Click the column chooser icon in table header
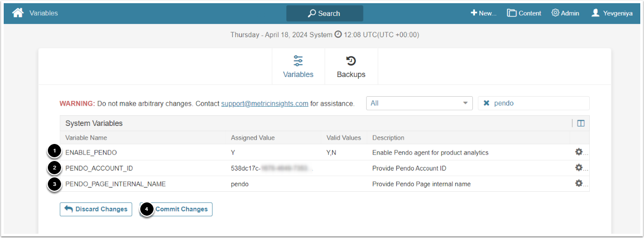The width and height of the screenshot is (644, 238). [581, 123]
